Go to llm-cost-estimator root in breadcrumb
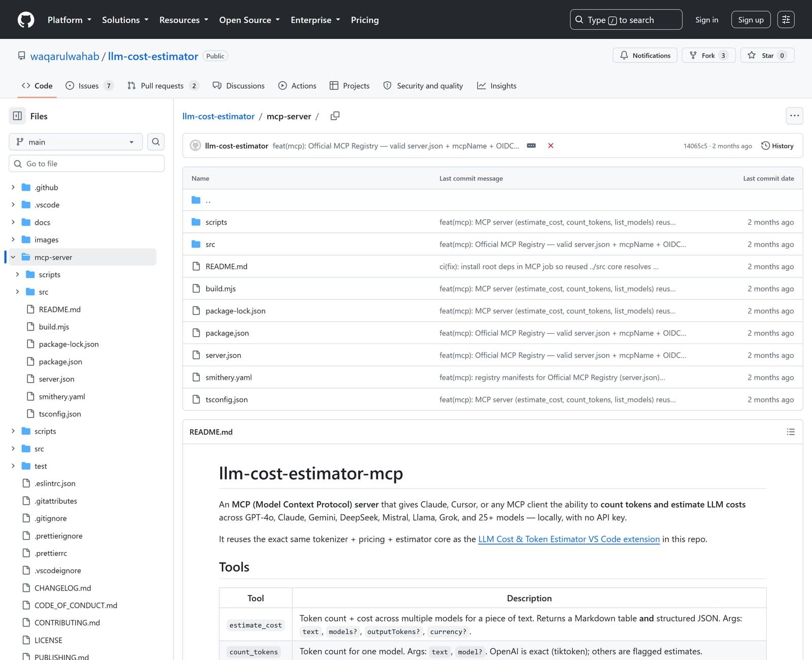812x660 pixels. click(218, 116)
